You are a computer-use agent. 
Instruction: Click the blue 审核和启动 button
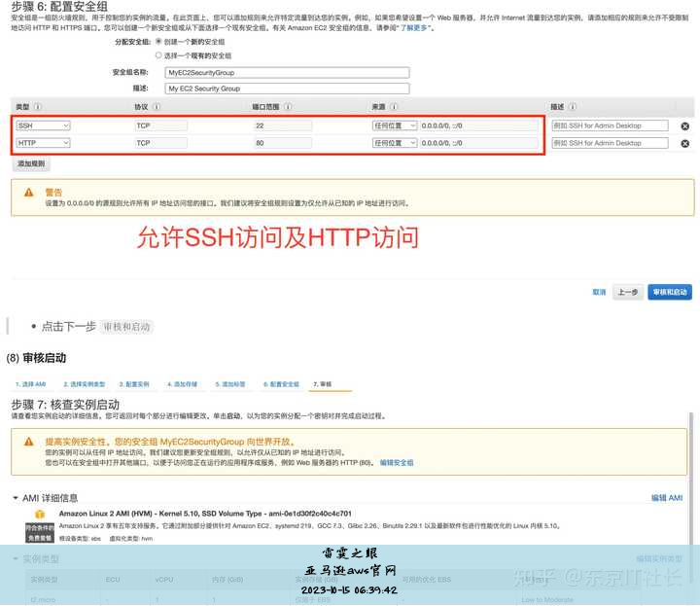[x=670, y=292]
